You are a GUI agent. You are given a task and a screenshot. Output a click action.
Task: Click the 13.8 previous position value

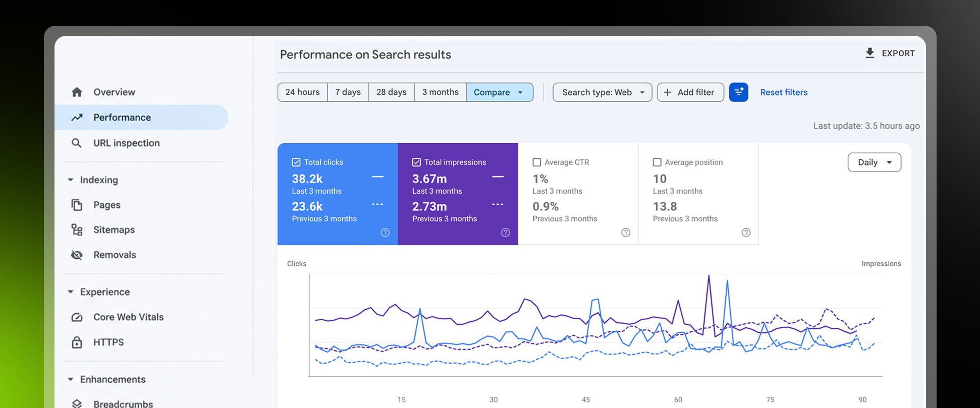[x=665, y=207]
